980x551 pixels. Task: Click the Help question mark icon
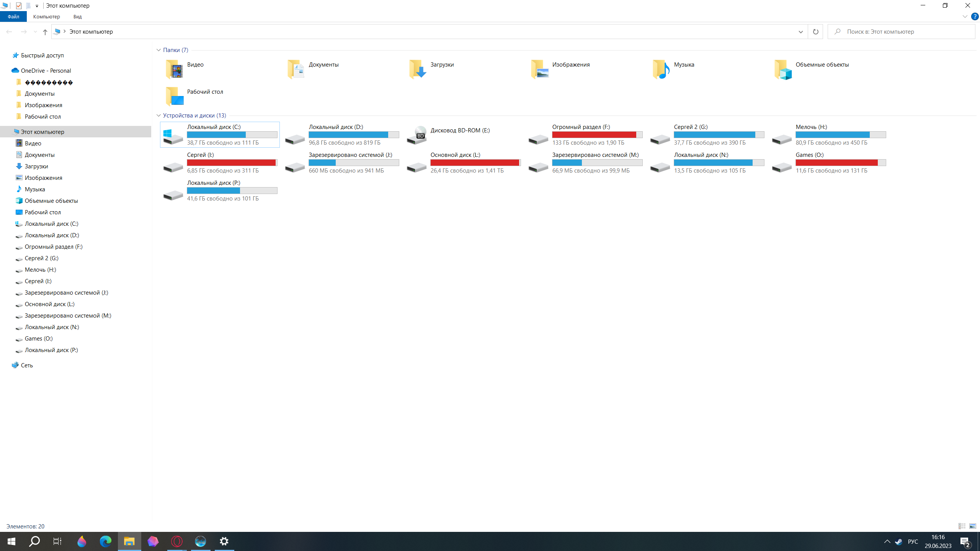tap(975, 16)
